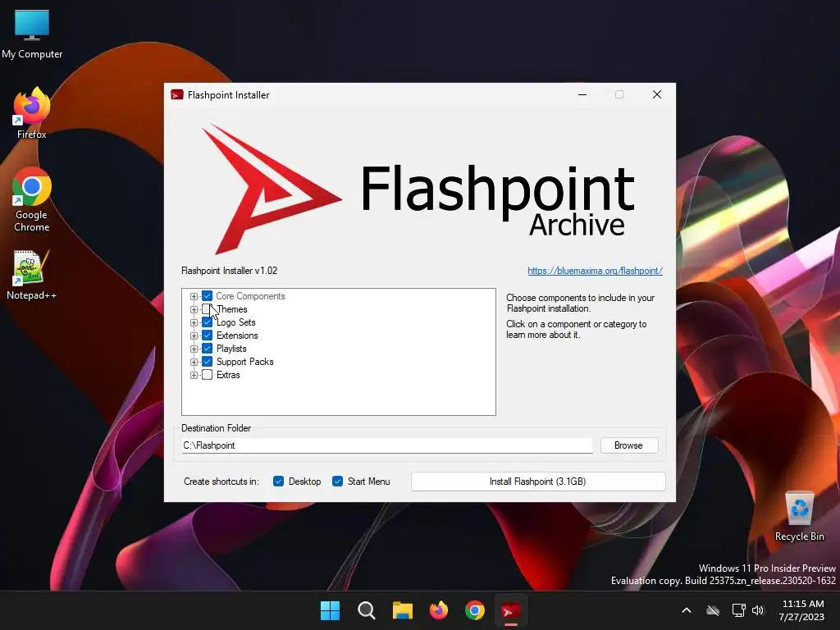Select Flashpoint Installer taskbar icon

pos(510,610)
